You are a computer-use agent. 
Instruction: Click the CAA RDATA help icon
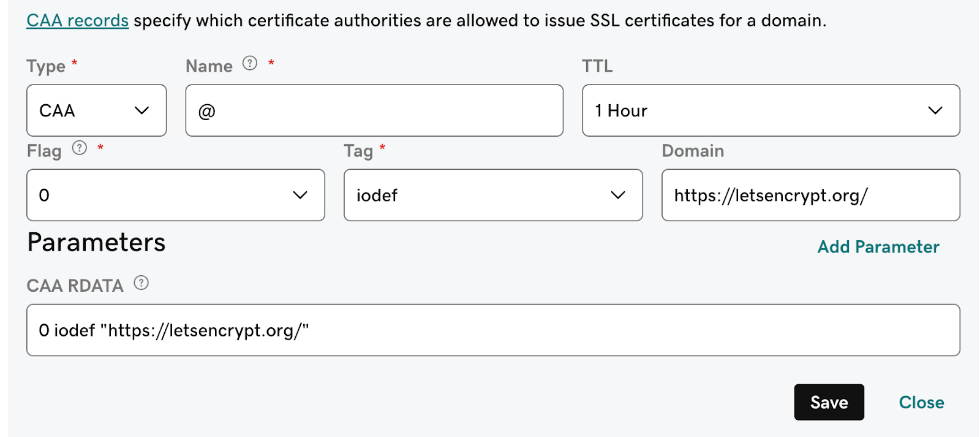click(x=141, y=283)
